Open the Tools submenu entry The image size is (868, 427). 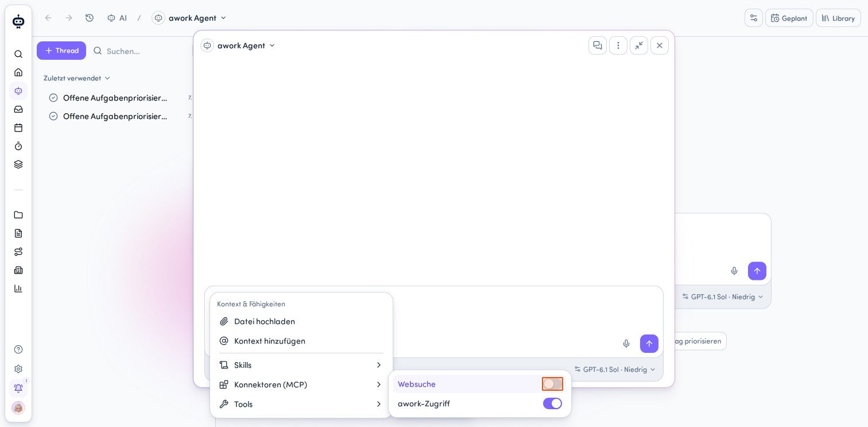point(301,404)
